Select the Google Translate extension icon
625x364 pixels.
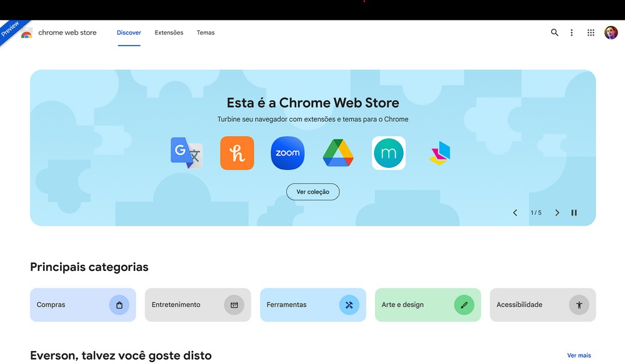coord(186,153)
